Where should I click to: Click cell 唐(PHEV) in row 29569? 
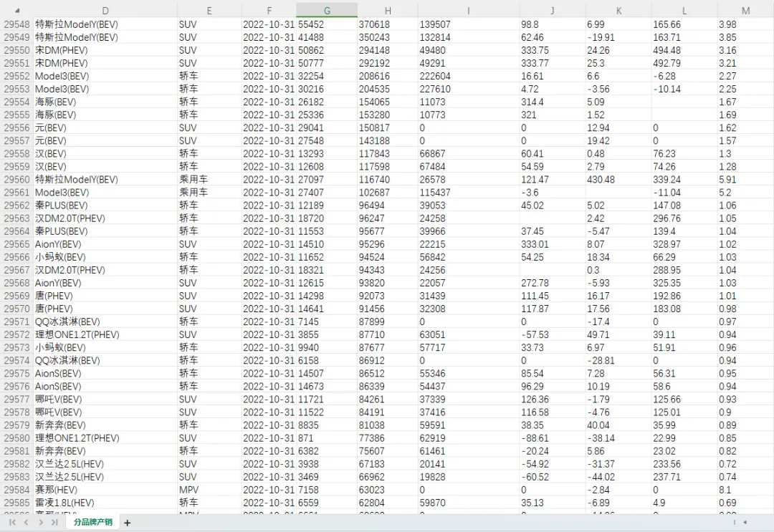[x=105, y=296]
